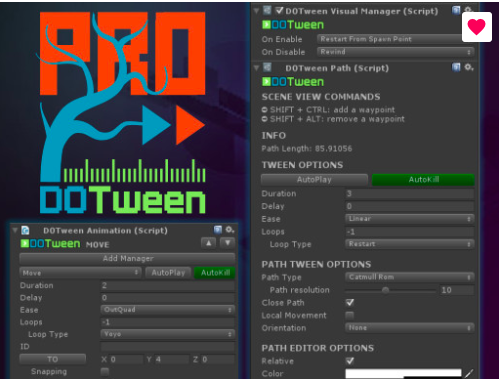
Task: Click the DOTween Visual Manager script icon
Action: [x=267, y=10]
